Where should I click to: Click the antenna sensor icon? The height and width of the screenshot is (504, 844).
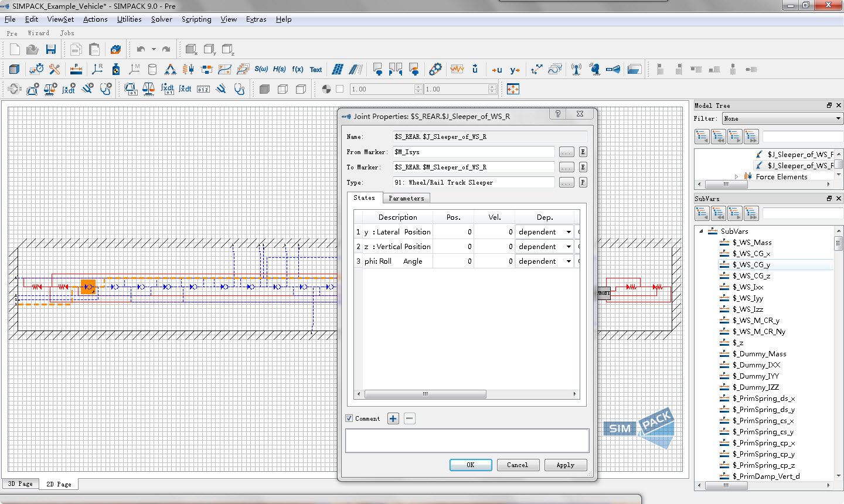click(576, 69)
